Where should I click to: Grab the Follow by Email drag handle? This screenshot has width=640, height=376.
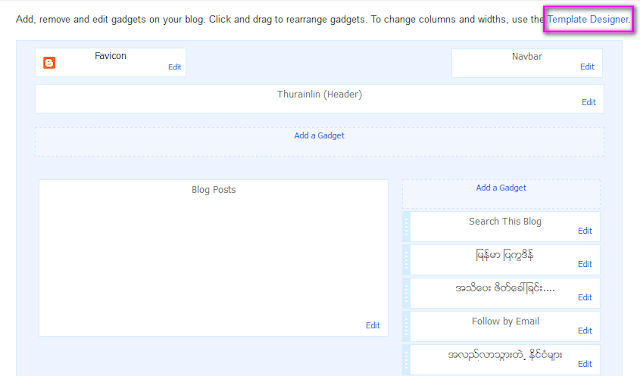(x=406, y=327)
